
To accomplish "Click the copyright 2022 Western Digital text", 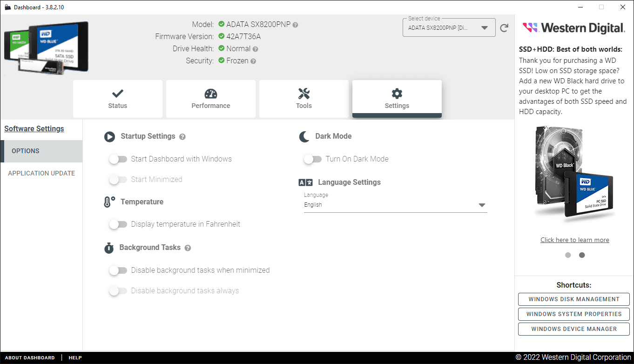I will [573, 357].
